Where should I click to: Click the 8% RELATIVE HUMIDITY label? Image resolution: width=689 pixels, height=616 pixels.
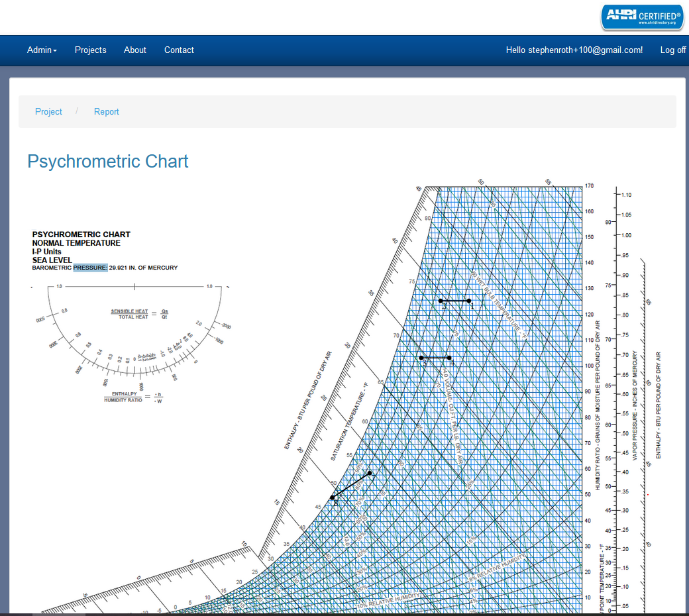click(x=497, y=567)
